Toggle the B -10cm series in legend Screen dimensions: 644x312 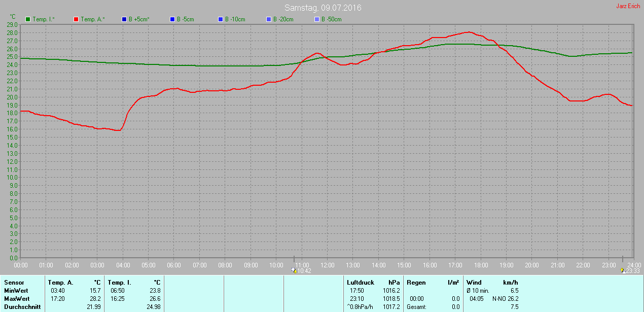click(221, 19)
